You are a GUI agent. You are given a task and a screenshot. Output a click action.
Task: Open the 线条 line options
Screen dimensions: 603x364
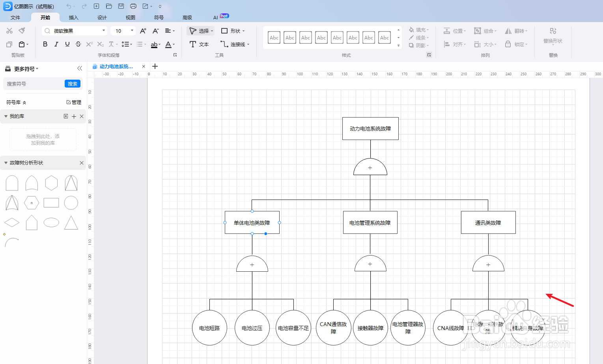[419, 37]
